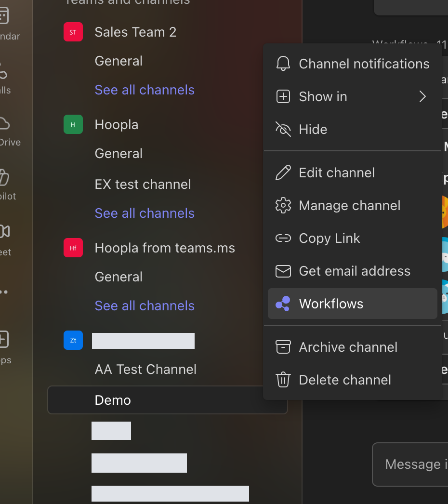Click the blue Zt team avatar
The width and height of the screenshot is (448, 504).
[73, 340]
